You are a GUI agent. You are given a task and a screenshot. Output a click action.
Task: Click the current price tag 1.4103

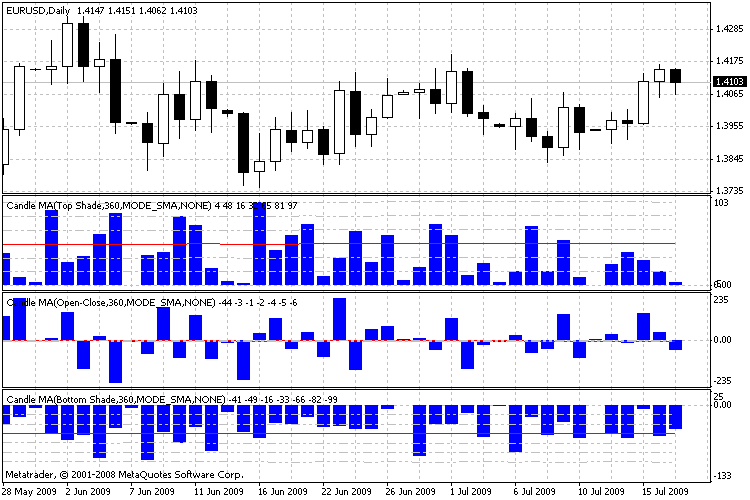point(728,81)
